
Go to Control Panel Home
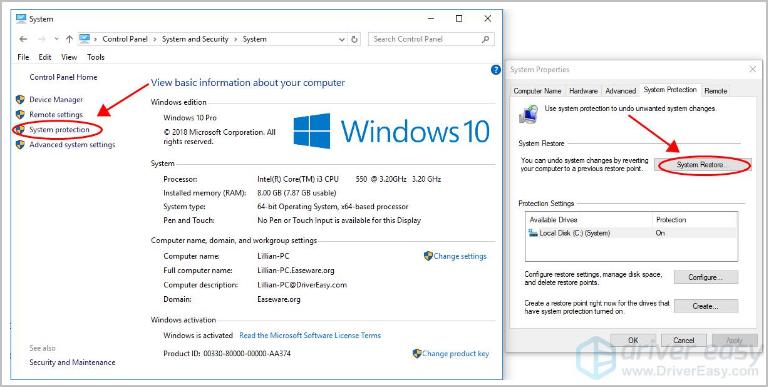[x=63, y=77]
